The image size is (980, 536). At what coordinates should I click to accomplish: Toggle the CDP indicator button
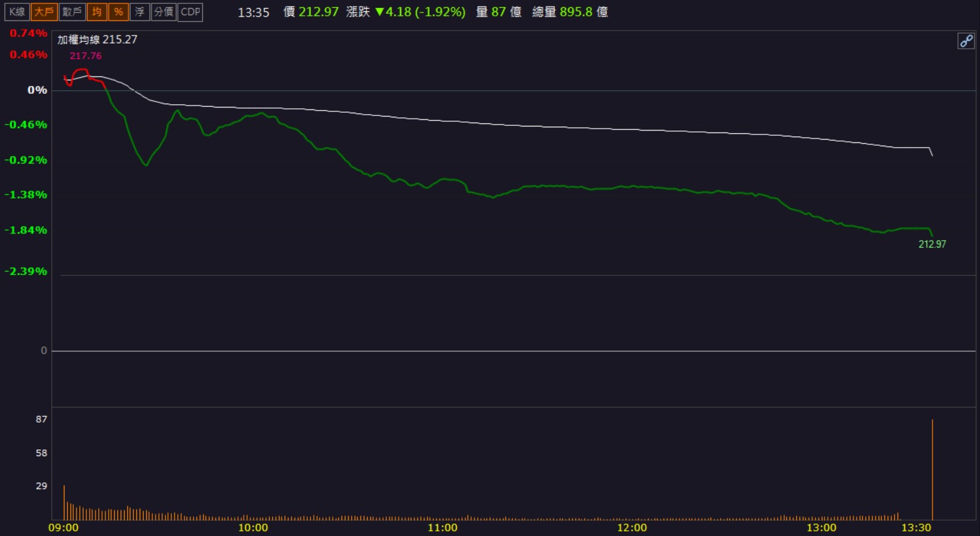(x=190, y=12)
